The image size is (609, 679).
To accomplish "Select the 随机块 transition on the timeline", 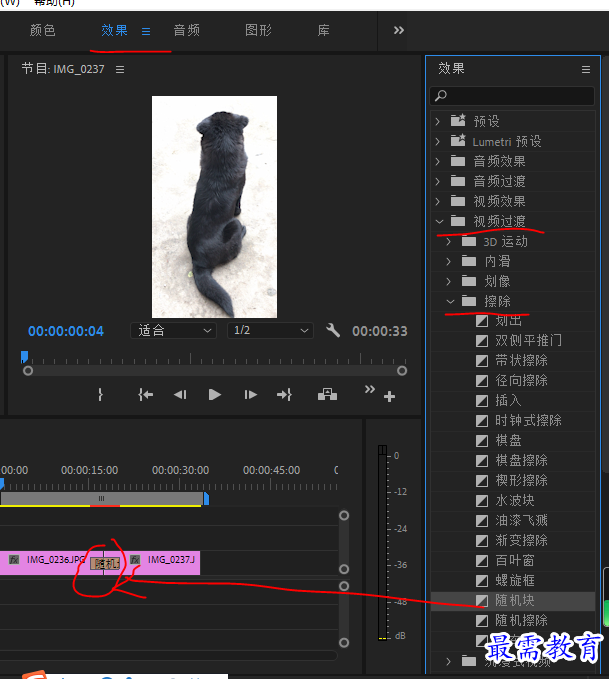I will [104, 564].
